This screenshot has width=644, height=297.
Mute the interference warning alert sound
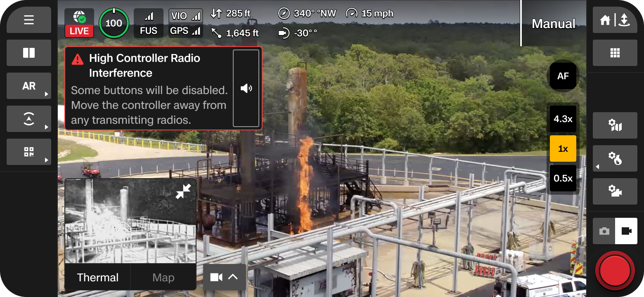pyautogui.click(x=246, y=88)
